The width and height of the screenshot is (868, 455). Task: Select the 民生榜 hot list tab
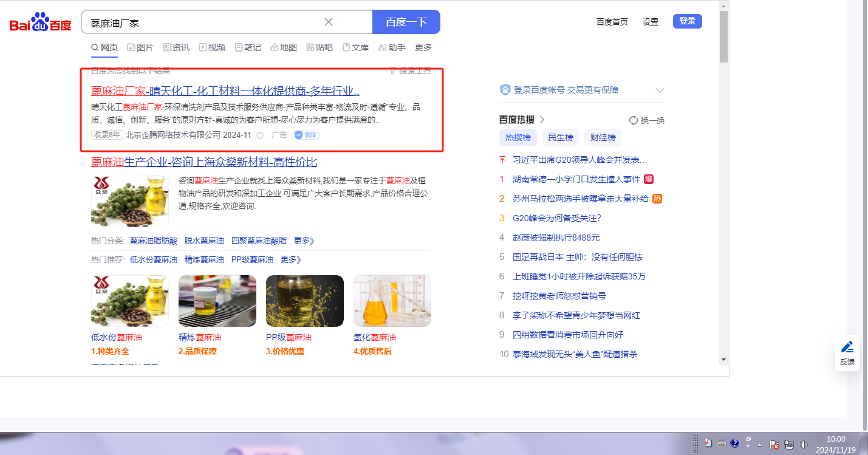[x=561, y=137]
